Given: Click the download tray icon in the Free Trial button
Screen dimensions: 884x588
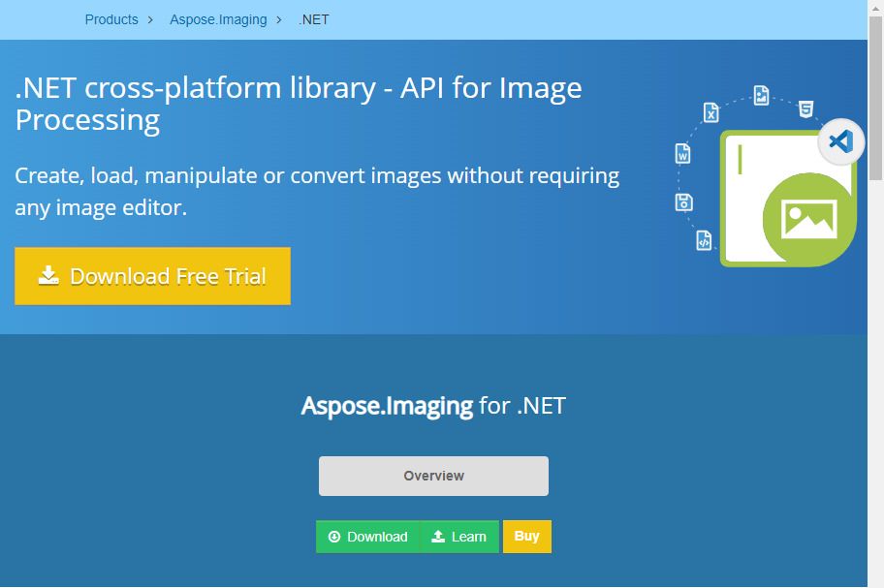Looking at the screenshot, I should [x=48, y=275].
